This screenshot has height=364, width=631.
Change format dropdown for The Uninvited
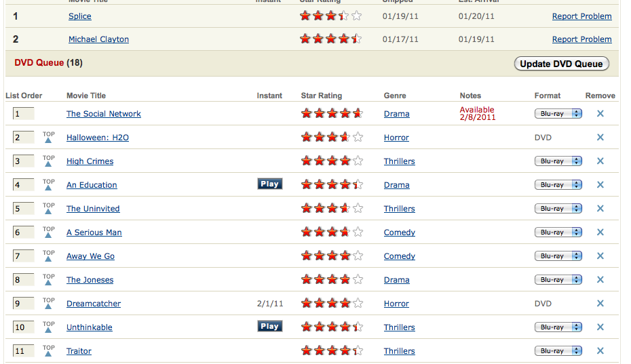[x=558, y=209]
